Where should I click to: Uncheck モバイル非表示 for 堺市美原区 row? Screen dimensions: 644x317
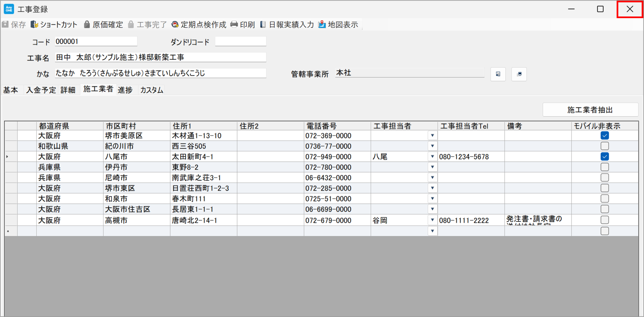604,136
